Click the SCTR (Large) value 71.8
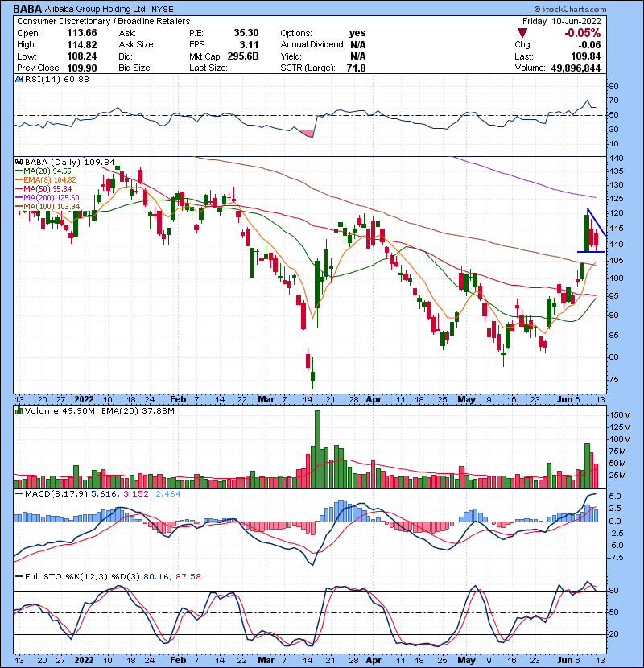Screen dimensions: 644x668 pyautogui.click(x=357, y=68)
